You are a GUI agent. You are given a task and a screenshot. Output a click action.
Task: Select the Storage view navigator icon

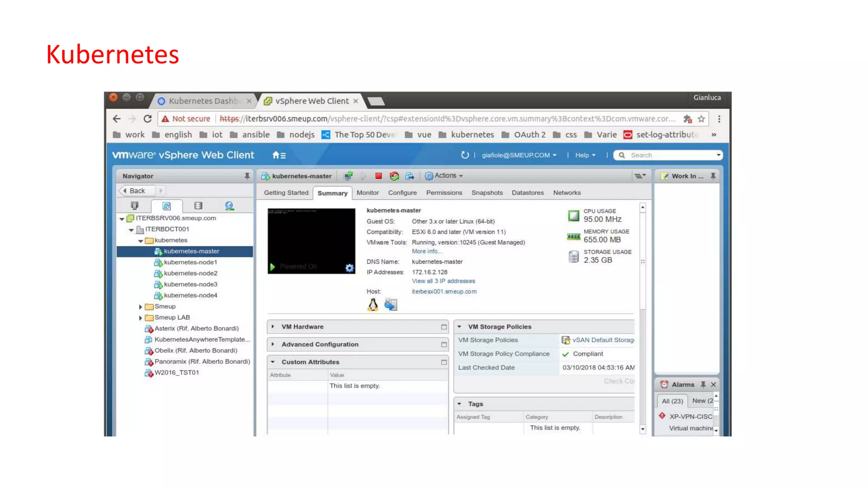click(x=198, y=206)
